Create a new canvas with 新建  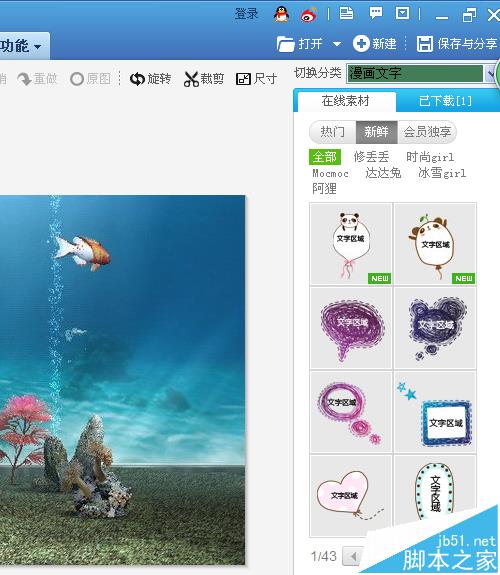coord(375,44)
